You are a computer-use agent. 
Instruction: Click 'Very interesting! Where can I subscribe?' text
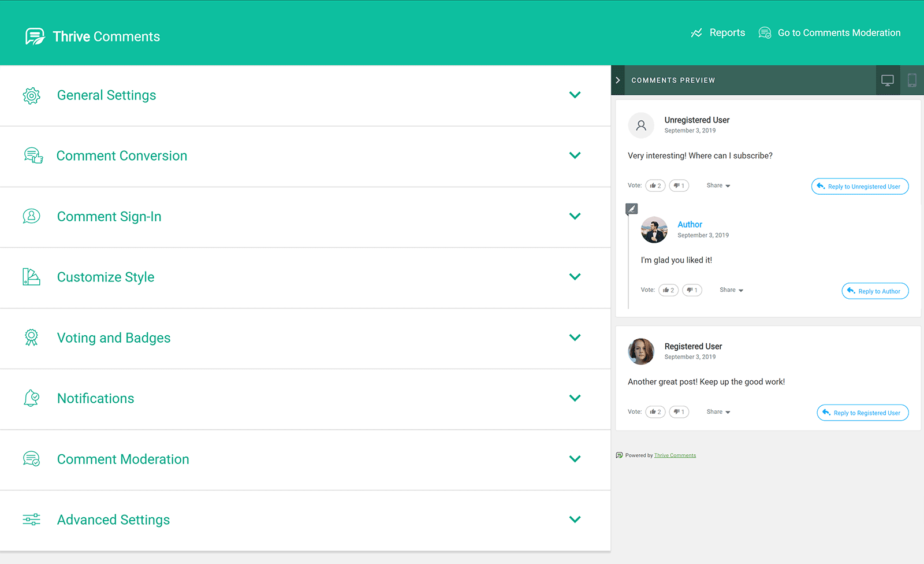[x=700, y=155]
